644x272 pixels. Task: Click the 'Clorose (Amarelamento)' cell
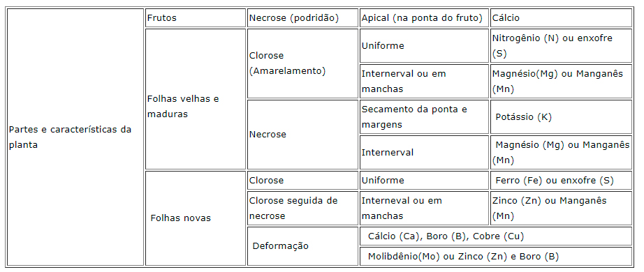click(x=302, y=63)
